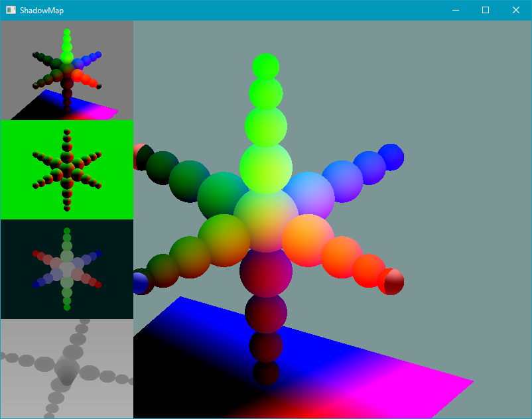Maximize the ShadowMap window

click(x=486, y=11)
